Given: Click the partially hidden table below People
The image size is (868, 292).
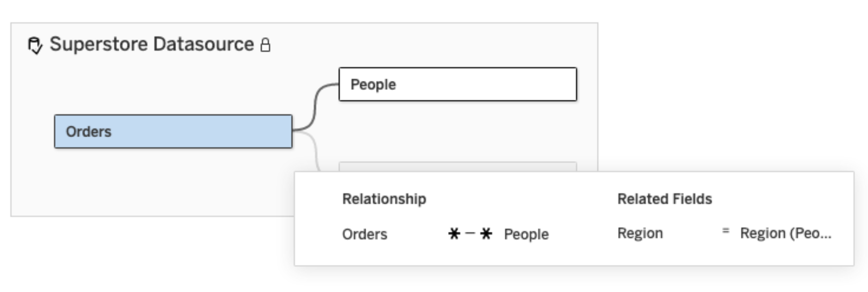Looking at the screenshot, I should [x=457, y=167].
